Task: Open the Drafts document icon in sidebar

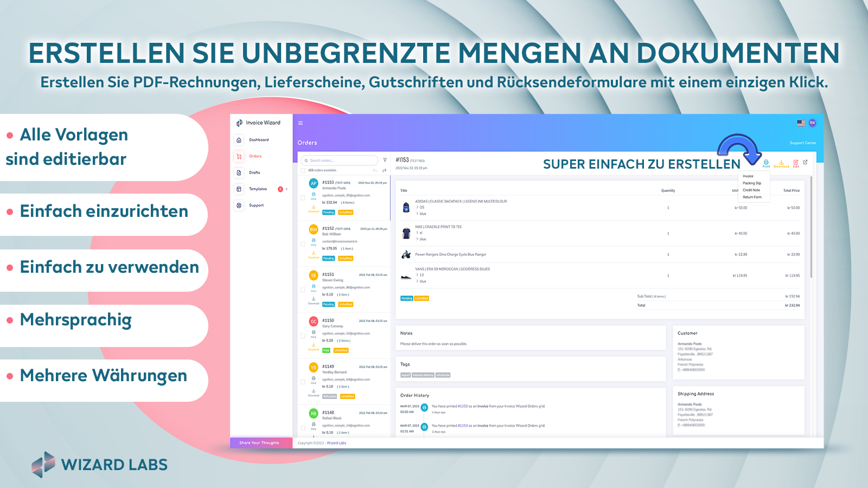Action: click(x=239, y=172)
